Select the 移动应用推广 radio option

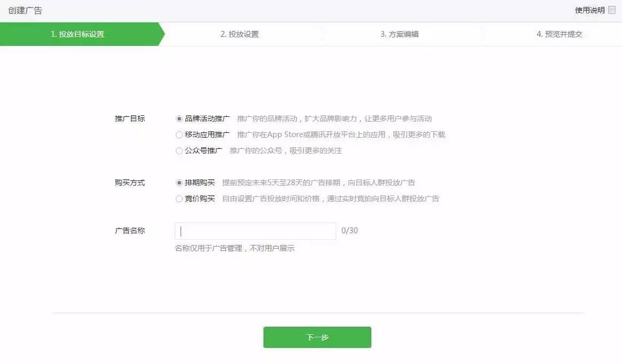[x=179, y=134]
